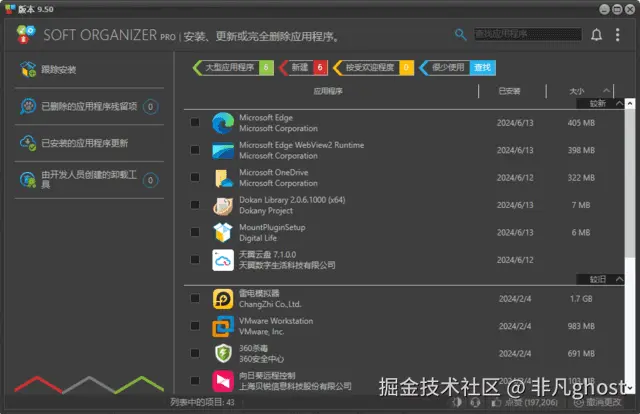Image resolution: width=640 pixels, height=414 pixels.
Task: Sort by the 大小 column header
Action: [x=577, y=91]
